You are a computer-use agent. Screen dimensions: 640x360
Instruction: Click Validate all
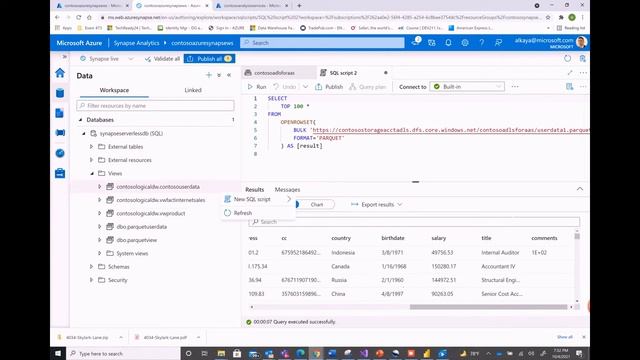pyautogui.click(x=162, y=59)
